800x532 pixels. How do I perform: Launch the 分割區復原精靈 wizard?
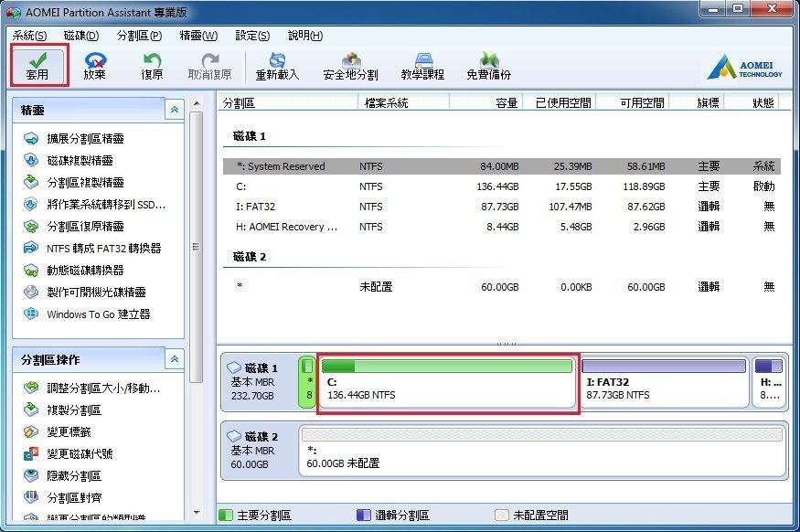click(74, 226)
